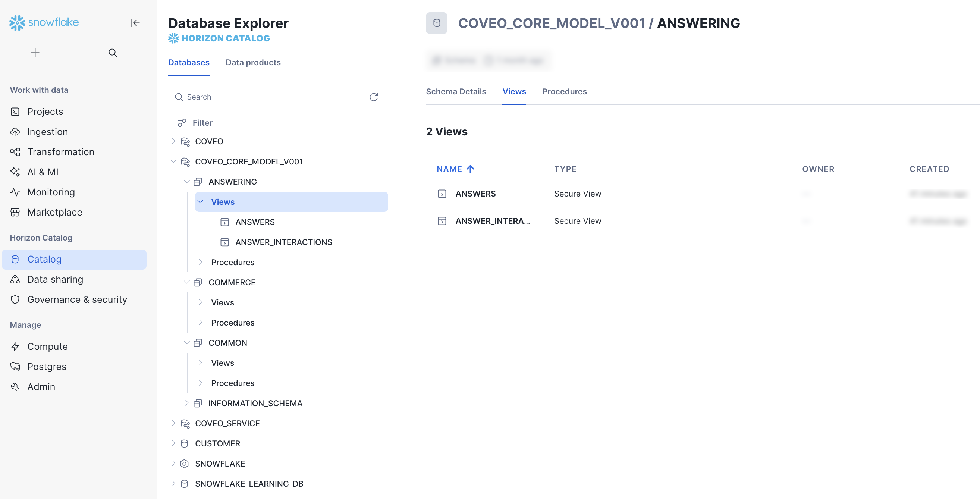Open the Procedures tab for ANSWERING

click(x=564, y=91)
